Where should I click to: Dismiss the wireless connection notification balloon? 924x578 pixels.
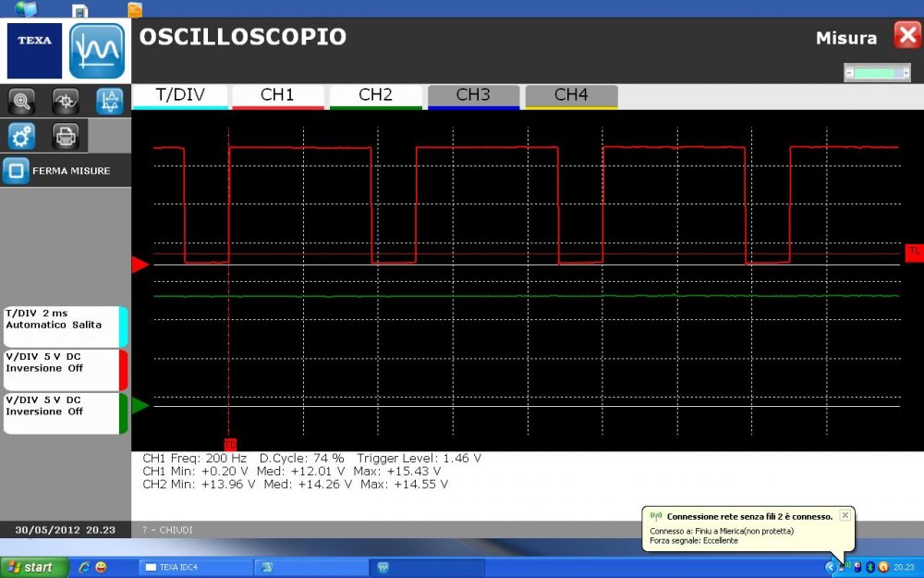[845, 515]
